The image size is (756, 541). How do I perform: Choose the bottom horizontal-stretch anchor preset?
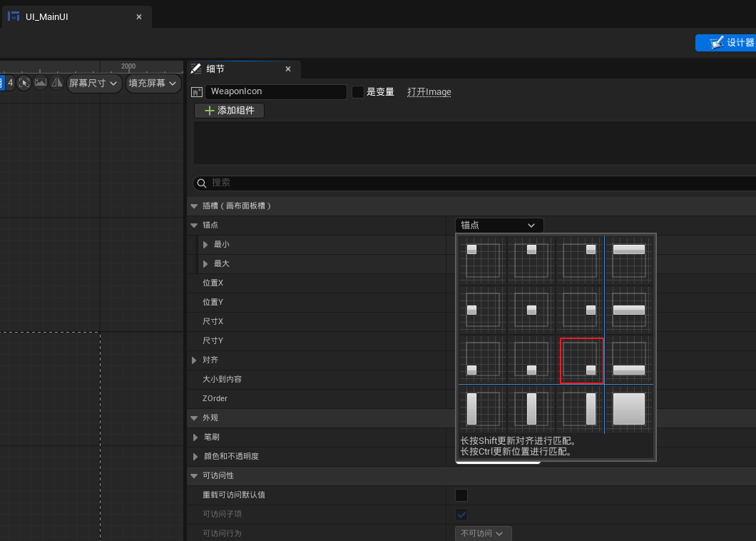[629, 360]
